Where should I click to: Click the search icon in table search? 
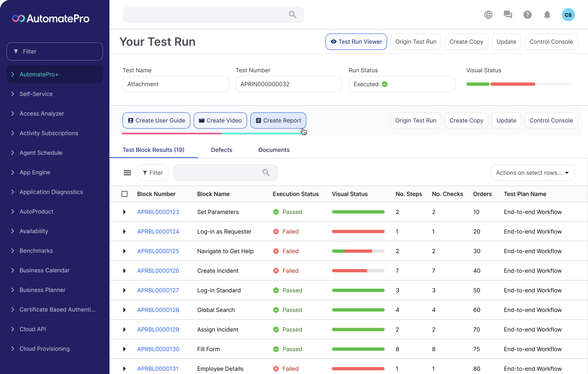pyautogui.click(x=266, y=173)
